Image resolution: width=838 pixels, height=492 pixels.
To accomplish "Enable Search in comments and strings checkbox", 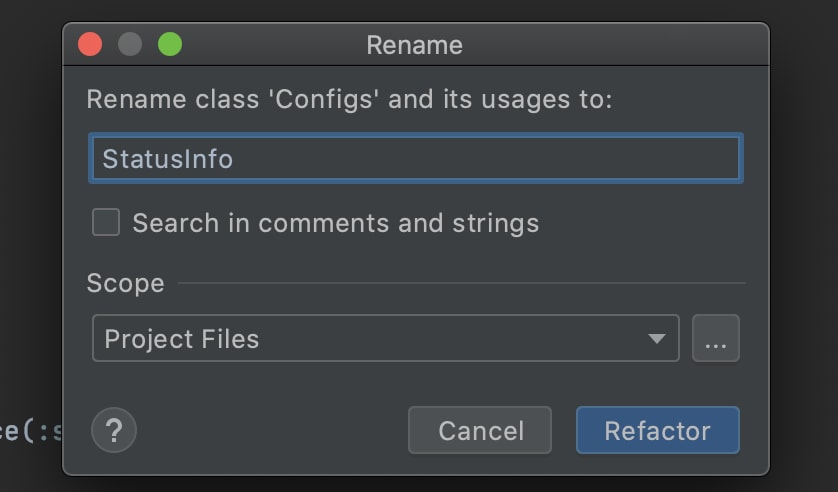I will 106,222.
